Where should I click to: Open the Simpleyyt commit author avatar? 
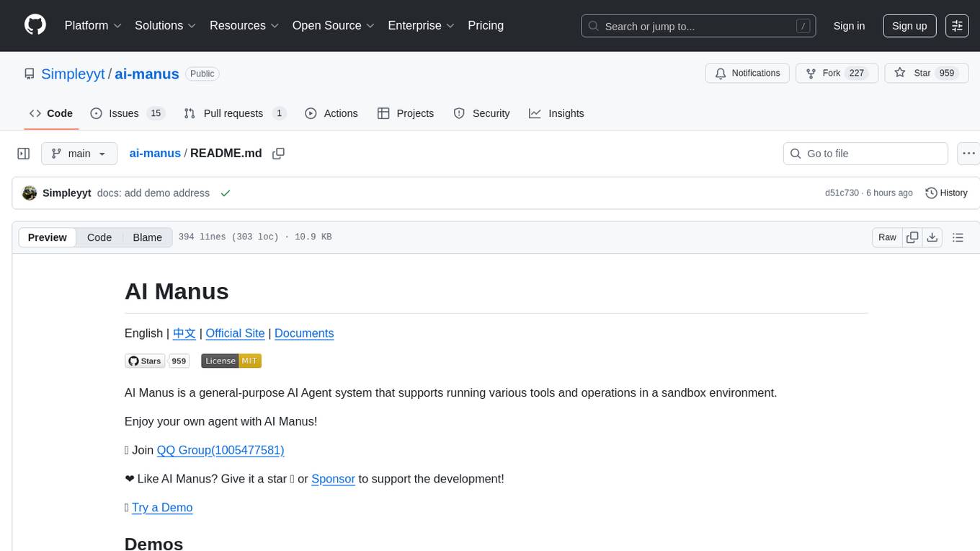coord(30,193)
